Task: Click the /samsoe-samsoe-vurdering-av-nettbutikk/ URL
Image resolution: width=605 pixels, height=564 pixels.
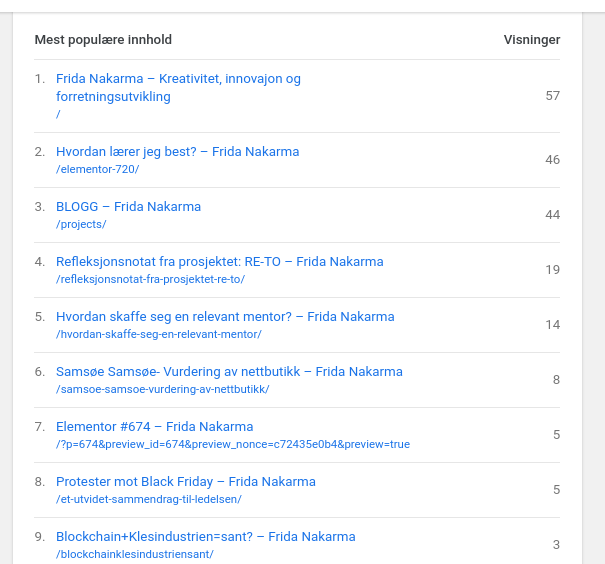Action: click(162, 389)
